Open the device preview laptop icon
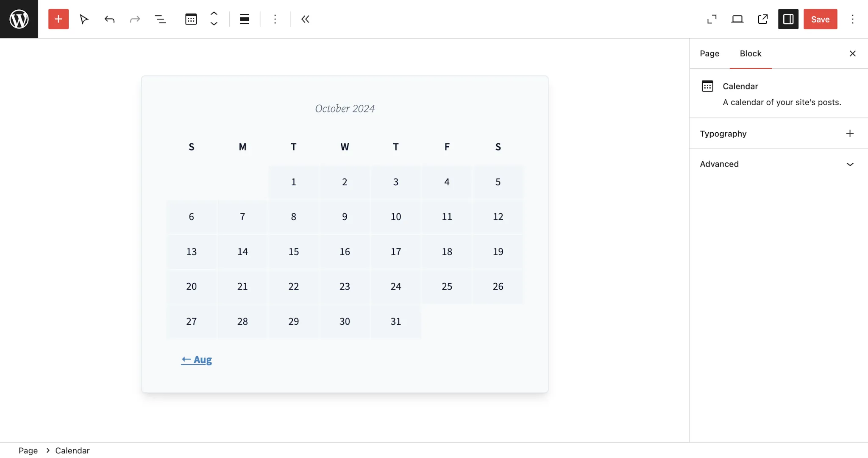The image size is (868, 458). click(737, 19)
